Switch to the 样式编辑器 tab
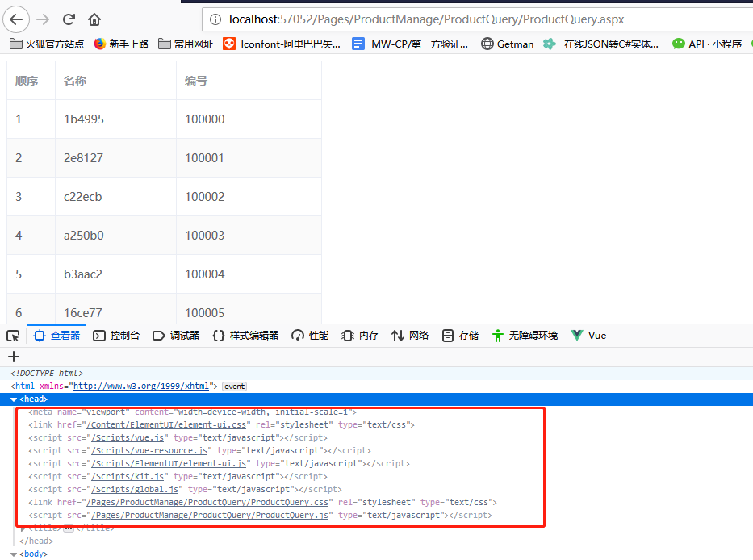This screenshot has width=753, height=560. pyautogui.click(x=245, y=336)
